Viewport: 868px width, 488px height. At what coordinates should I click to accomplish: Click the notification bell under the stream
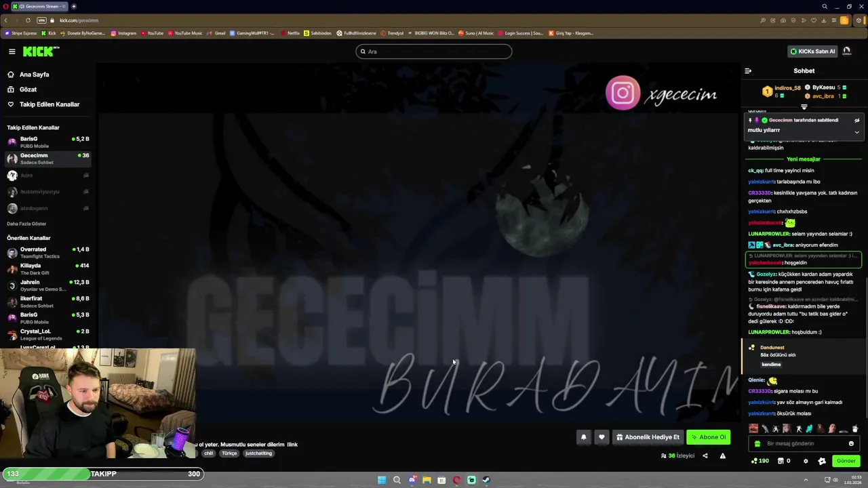click(x=583, y=437)
